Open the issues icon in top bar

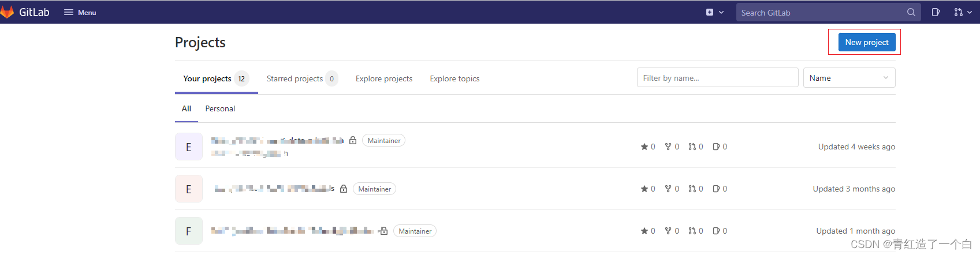tap(936, 12)
